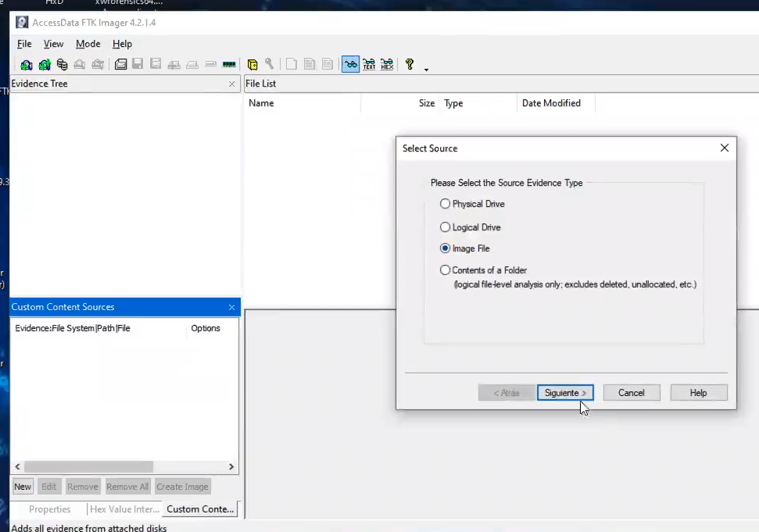
Task: Sort file list by Size column
Action: pos(400,103)
